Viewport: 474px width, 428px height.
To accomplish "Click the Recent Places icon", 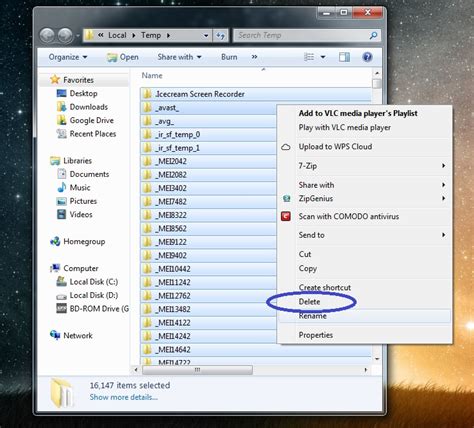I will (62, 134).
